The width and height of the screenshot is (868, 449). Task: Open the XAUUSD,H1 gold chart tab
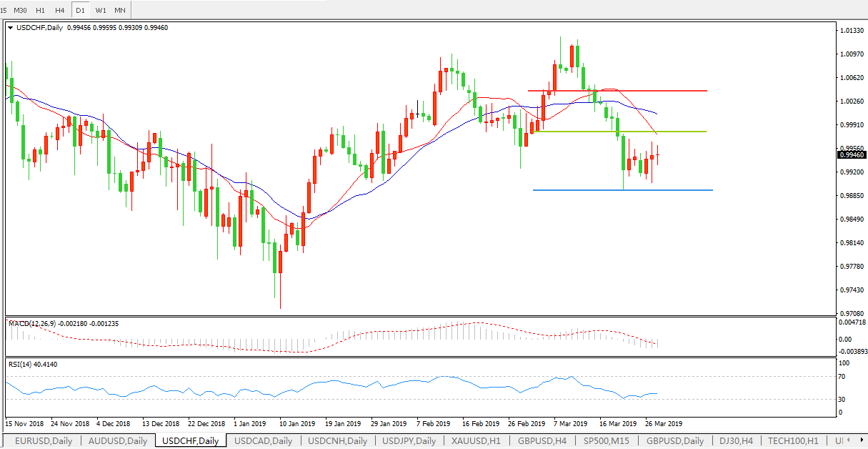(476, 441)
